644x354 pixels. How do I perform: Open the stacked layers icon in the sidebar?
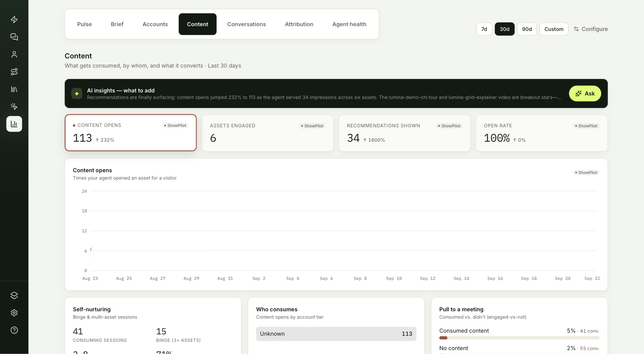click(14, 295)
